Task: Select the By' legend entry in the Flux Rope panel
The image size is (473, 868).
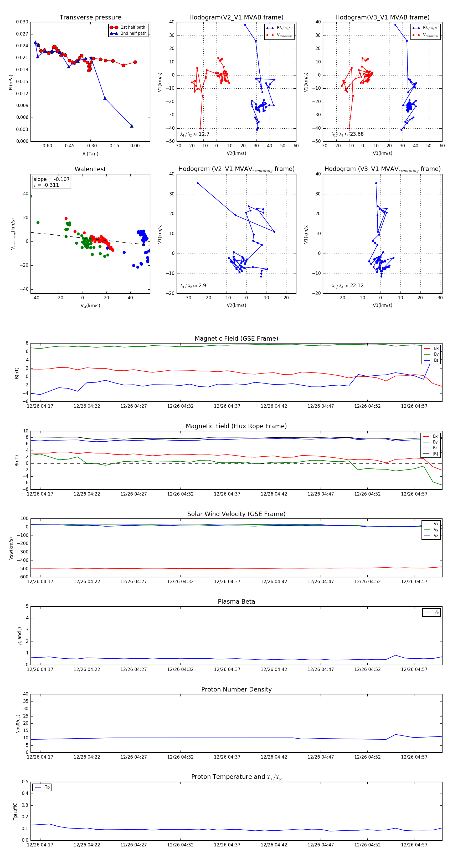Action: click(431, 442)
